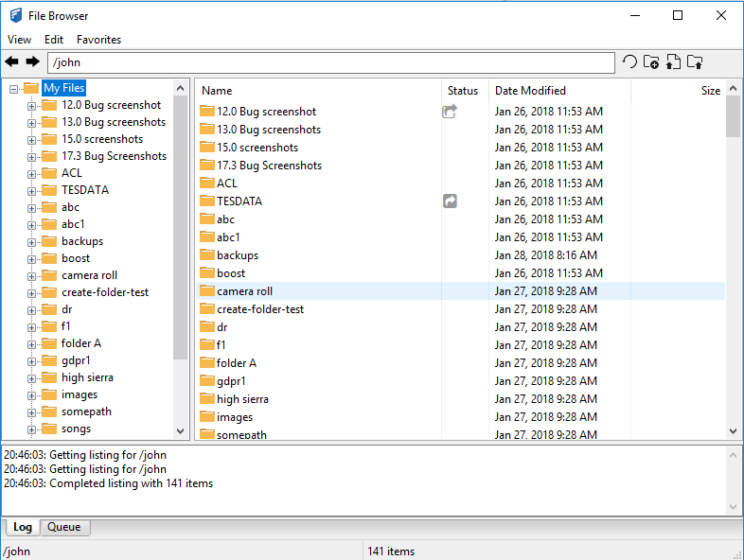
Task: Click the forward navigation arrow
Action: (x=33, y=61)
